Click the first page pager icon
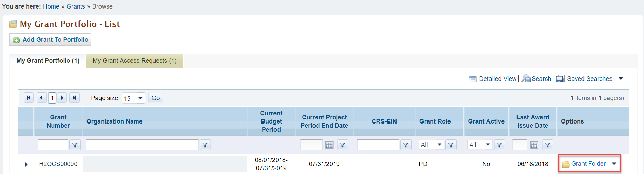 pos(29,98)
